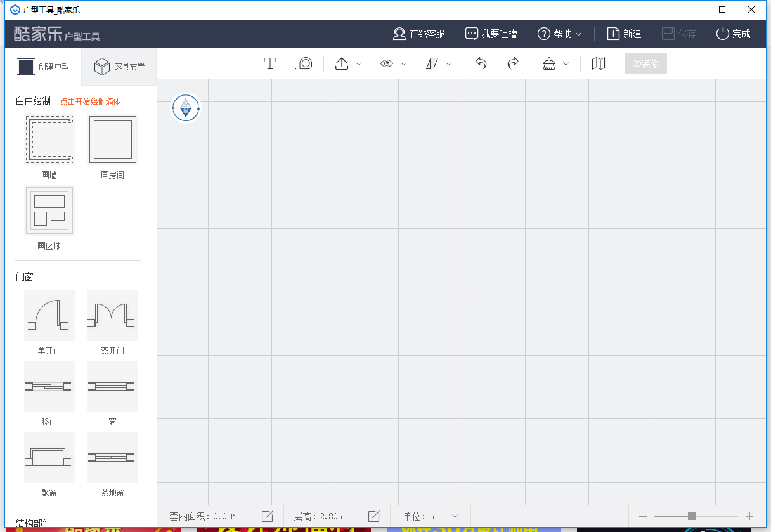Open the mirror/flip tool dropdown arrow

pos(450,63)
